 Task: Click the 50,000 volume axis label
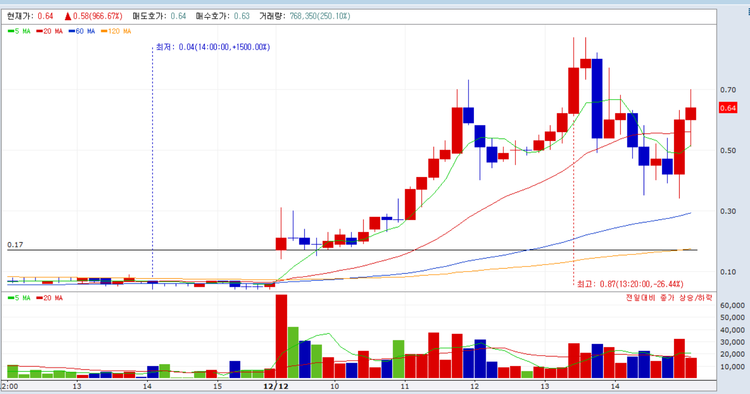(x=732, y=317)
